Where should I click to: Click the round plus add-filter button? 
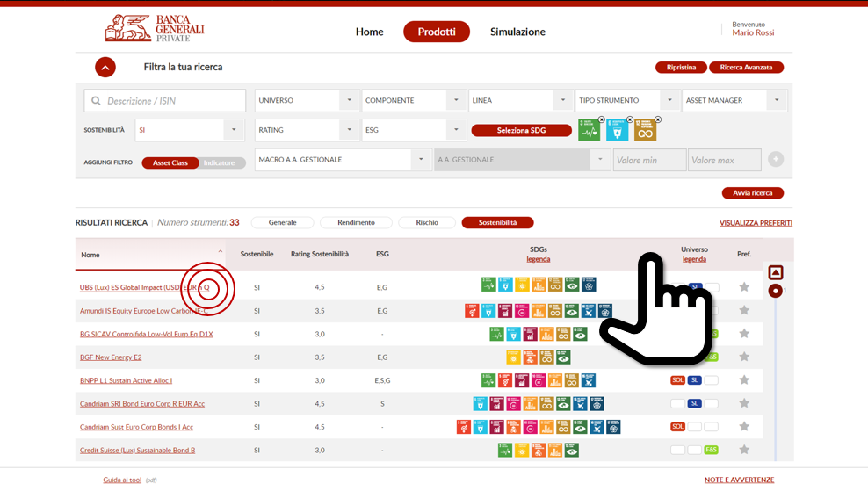pyautogui.click(x=776, y=160)
